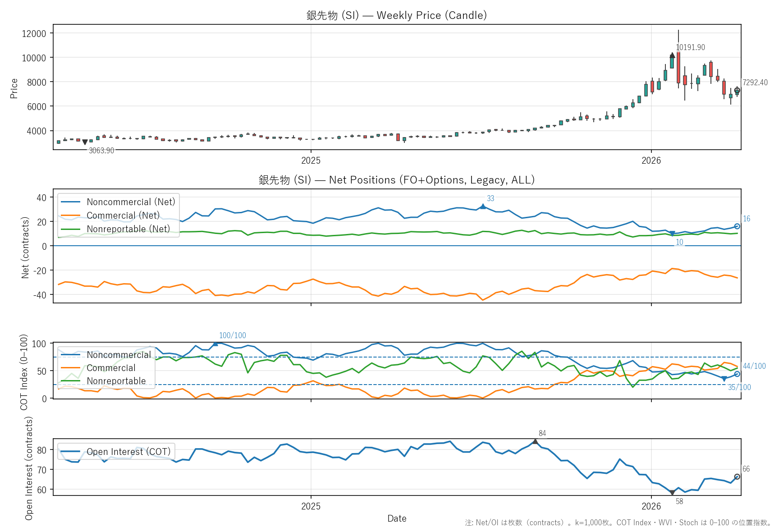Click the Noncommercial net peak marker labeled 33
The height and width of the screenshot is (532, 779).
[x=483, y=206]
